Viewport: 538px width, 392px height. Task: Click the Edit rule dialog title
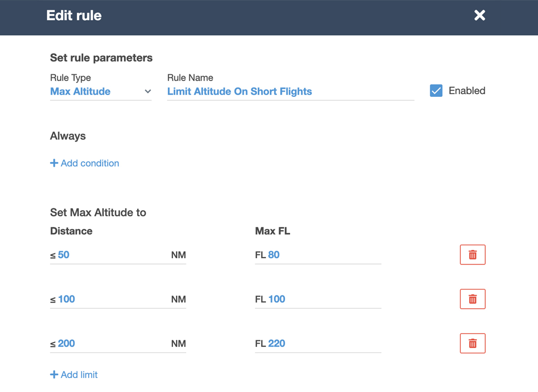click(x=74, y=16)
